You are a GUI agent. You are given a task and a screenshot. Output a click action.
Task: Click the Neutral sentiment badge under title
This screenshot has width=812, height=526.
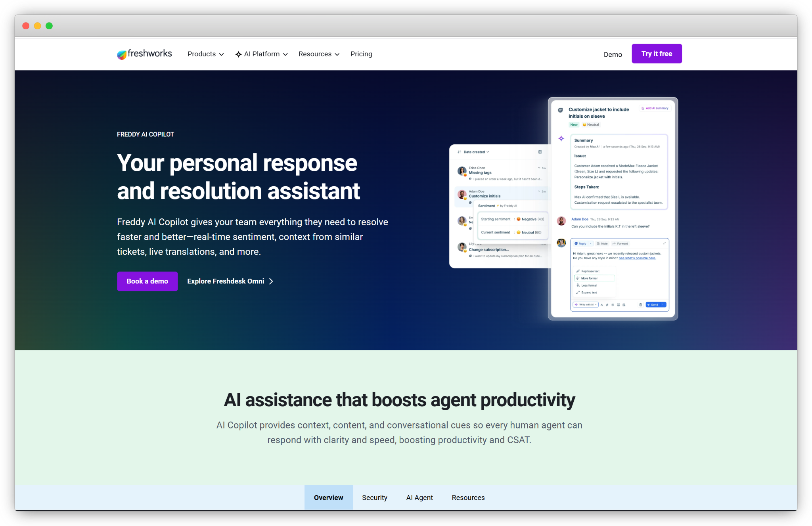coord(591,124)
